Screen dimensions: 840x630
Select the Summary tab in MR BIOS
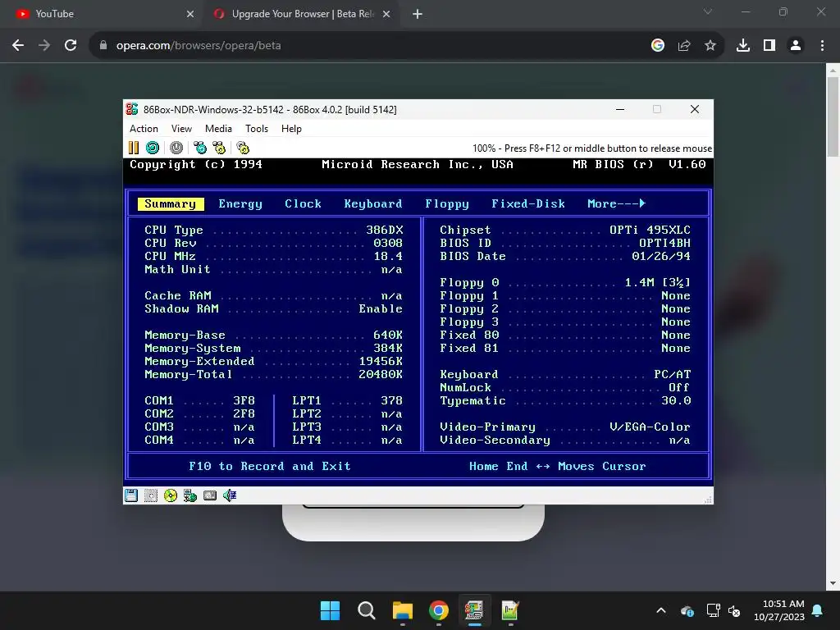tap(171, 203)
